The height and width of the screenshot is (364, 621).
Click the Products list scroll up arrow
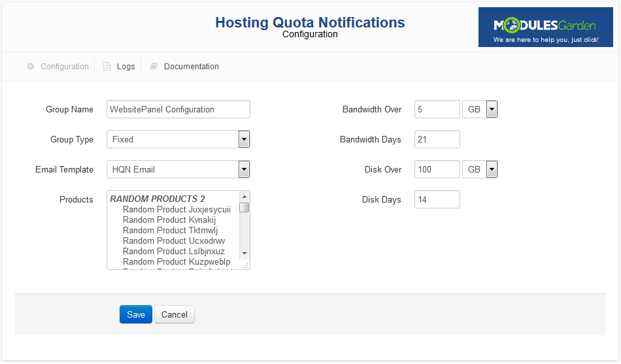click(244, 197)
